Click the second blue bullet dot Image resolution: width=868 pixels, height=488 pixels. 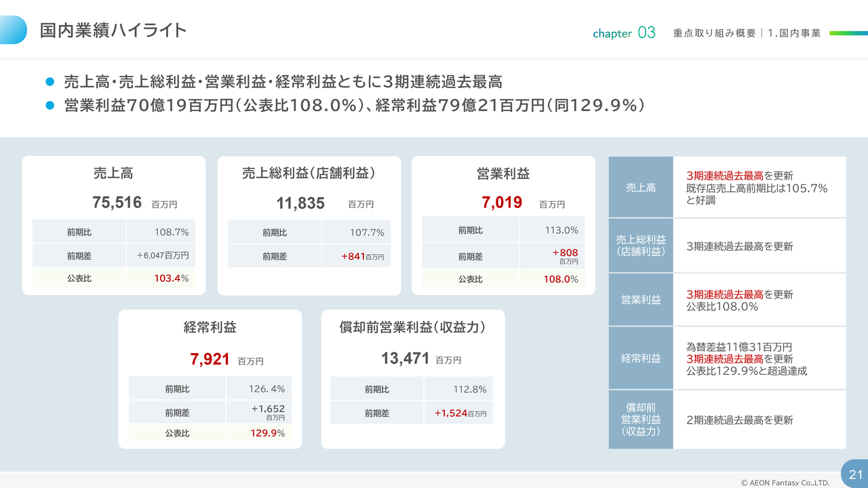(49, 105)
